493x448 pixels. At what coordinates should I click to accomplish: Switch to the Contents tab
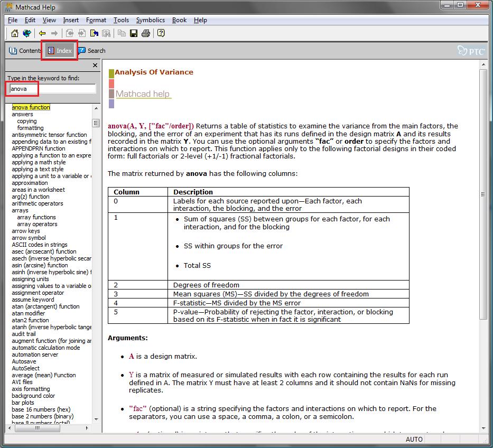25,51
